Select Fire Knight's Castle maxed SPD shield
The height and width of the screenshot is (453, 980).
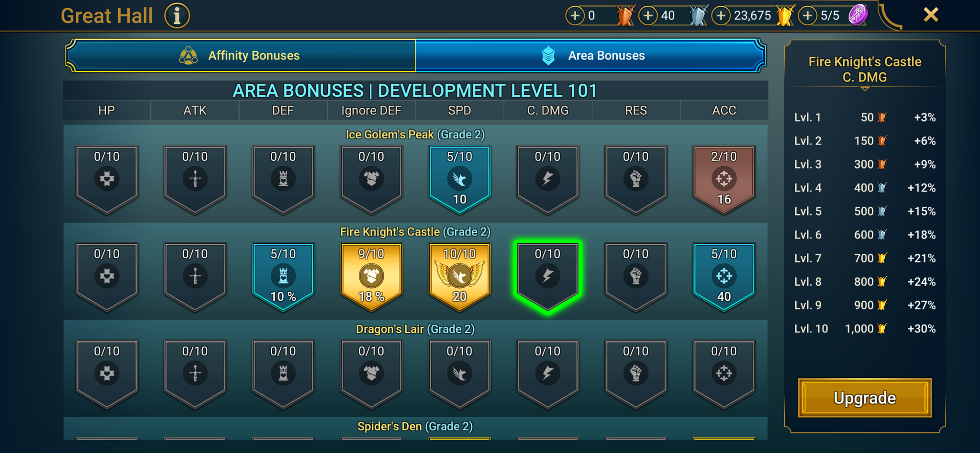pyautogui.click(x=459, y=277)
